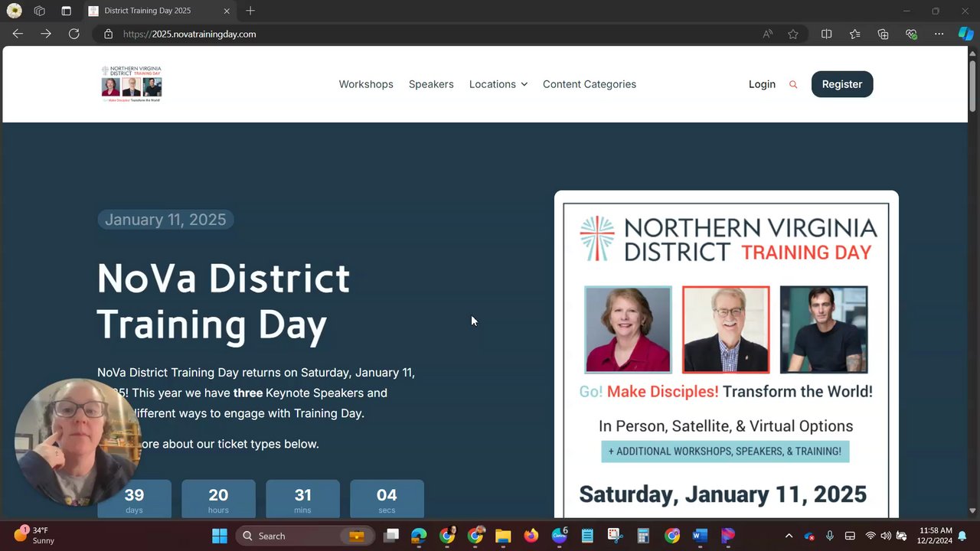Open Microsoft Word from the taskbar
Image resolution: width=980 pixels, height=551 pixels.
700,536
